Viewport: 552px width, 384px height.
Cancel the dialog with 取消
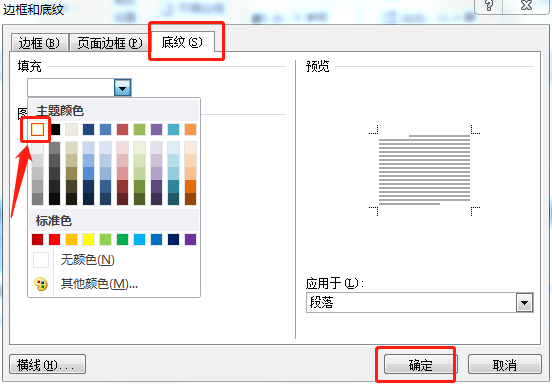pyautogui.click(x=504, y=365)
